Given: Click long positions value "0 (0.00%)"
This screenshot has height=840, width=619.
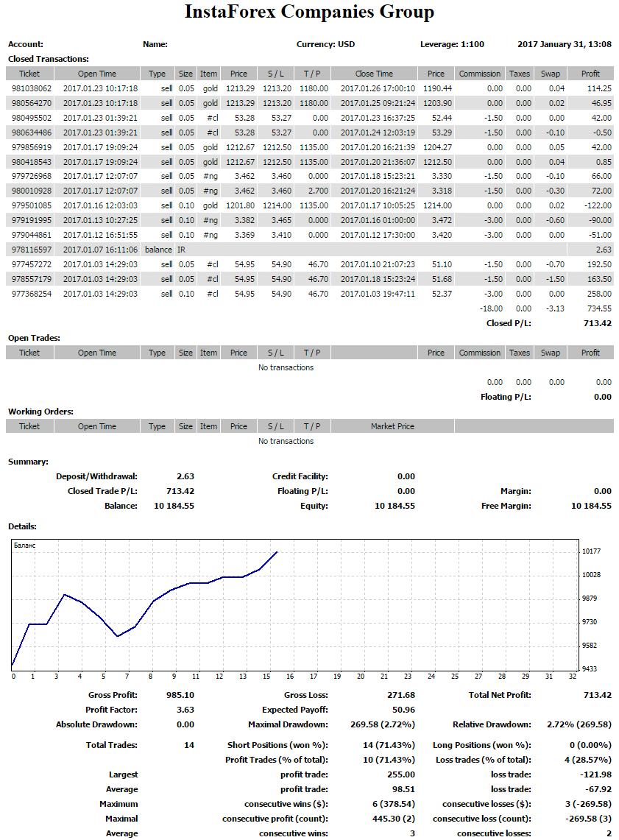Looking at the screenshot, I should 590,745.
